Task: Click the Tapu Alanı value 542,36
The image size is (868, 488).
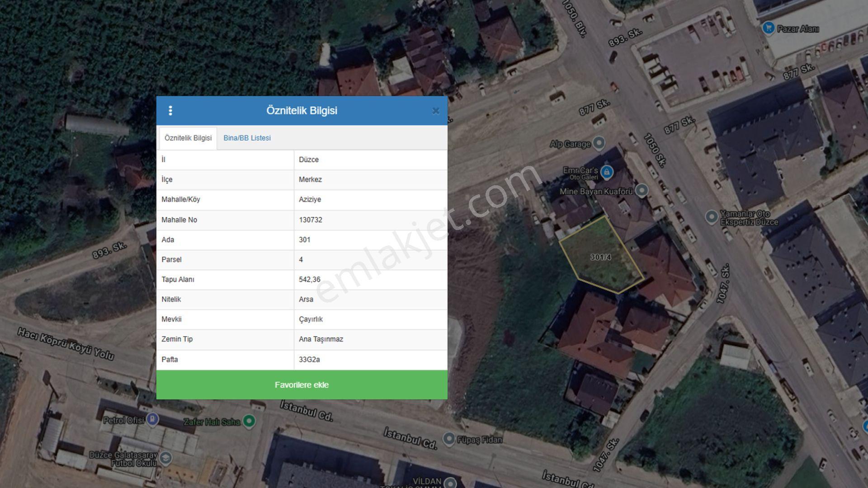Action: coord(310,279)
